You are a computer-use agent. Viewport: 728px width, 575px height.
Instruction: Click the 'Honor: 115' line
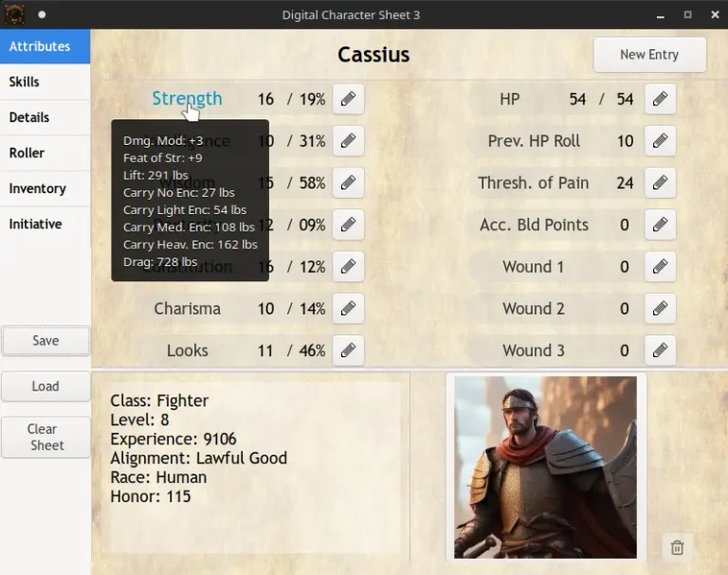[151, 496]
